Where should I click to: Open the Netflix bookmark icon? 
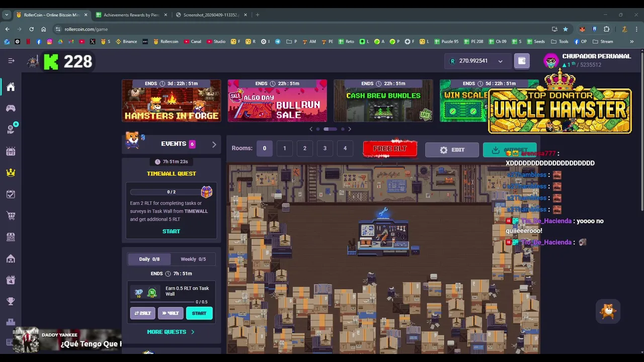pos(28,42)
